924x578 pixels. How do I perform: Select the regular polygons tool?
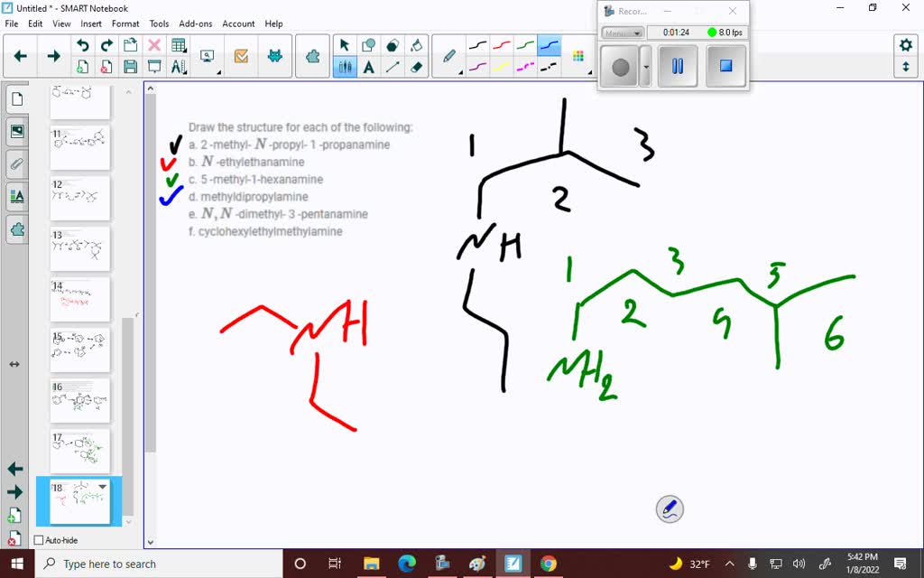pyautogui.click(x=393, y=45)
